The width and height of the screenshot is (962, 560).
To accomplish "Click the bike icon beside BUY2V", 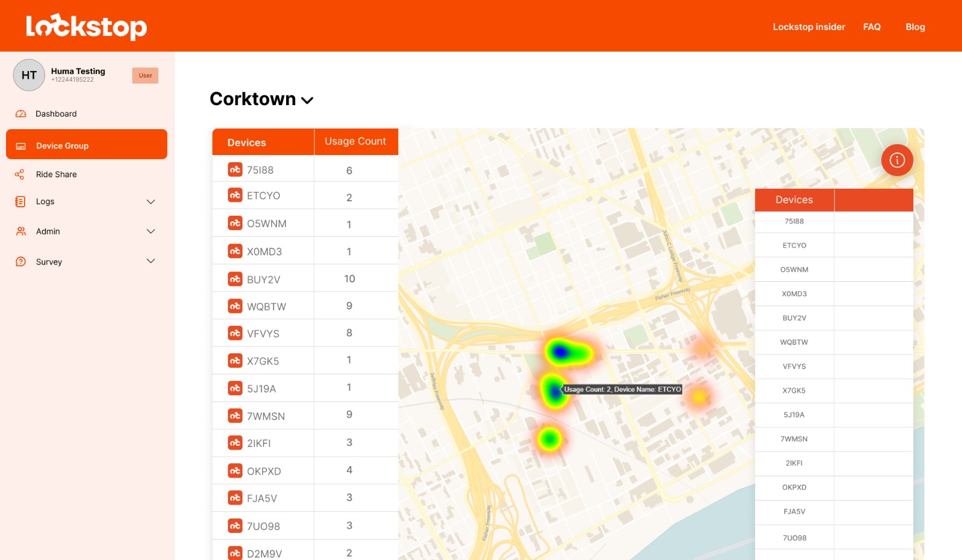I will pos(235,279).
